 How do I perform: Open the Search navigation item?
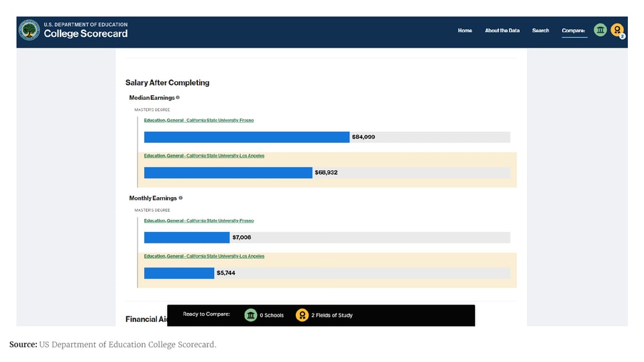click(540, 30)
